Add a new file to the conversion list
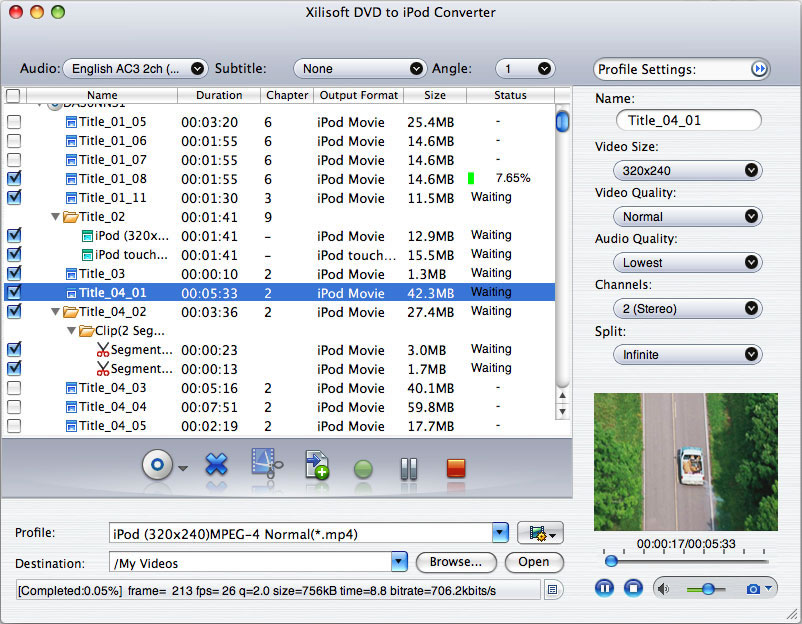The width and height of the screenshot is (802, 624). point(316,465)
